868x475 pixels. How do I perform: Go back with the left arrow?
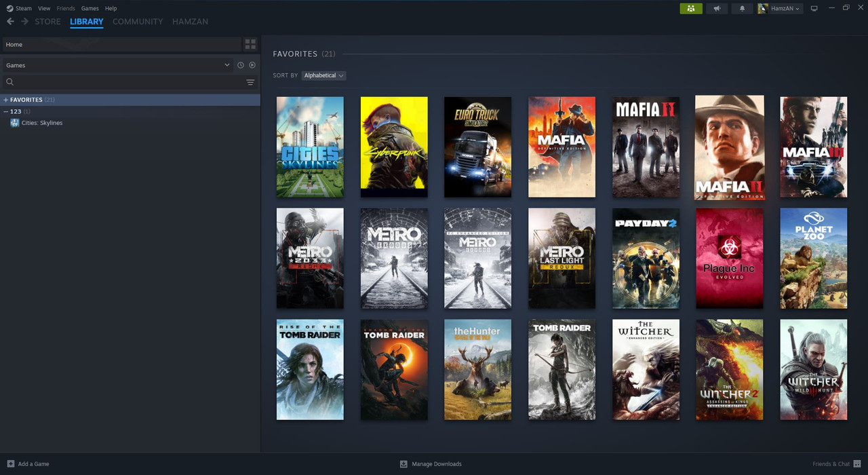click(x=10, y=22)
